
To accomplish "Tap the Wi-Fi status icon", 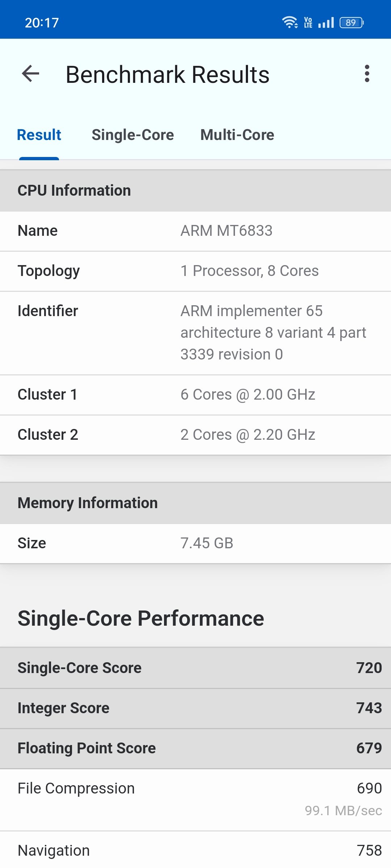I will tap(290, 22).
